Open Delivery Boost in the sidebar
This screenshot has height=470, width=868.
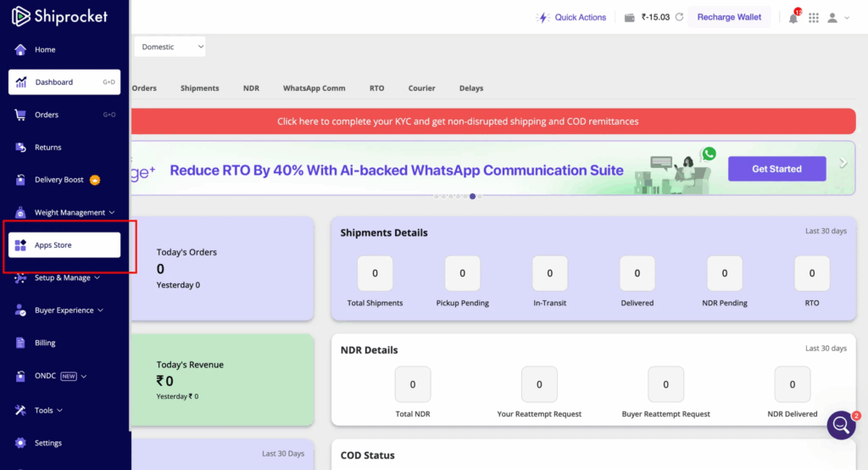(59, 180)
